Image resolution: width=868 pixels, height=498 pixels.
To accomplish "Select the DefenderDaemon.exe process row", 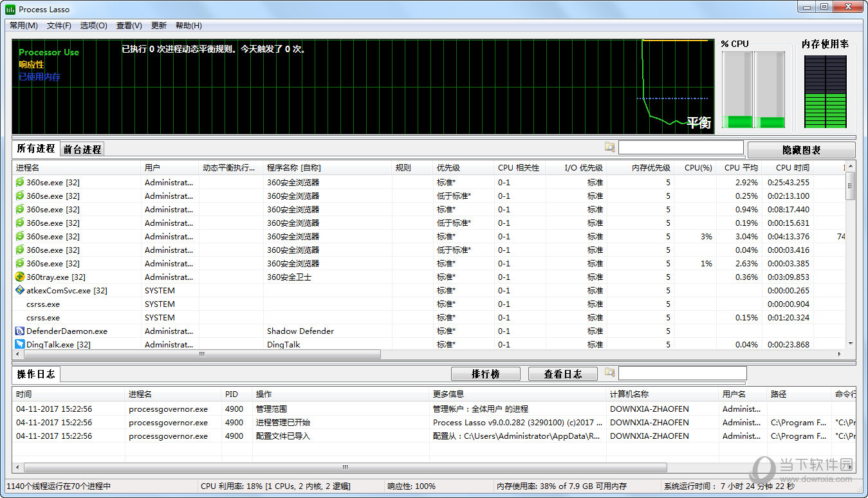I will point(429,331).
